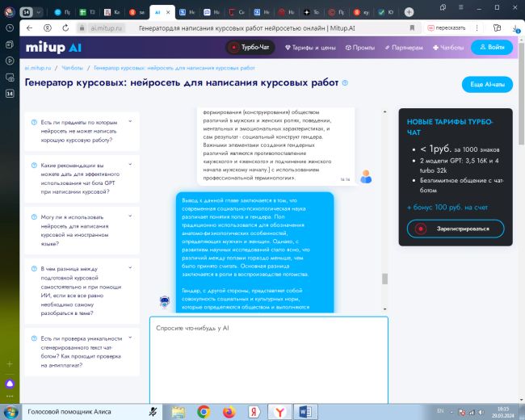Open Google Chrome from the taskbar
This screenshot has width=525, height=420.
tap(204, 411)
